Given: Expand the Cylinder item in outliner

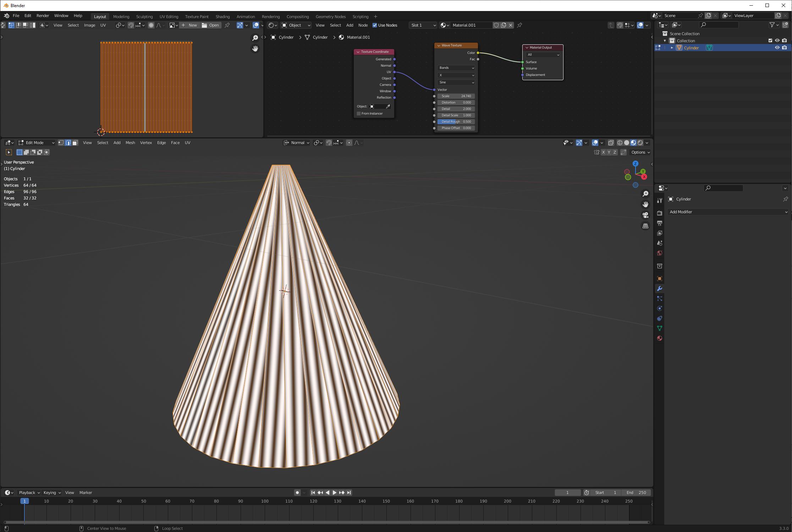Looking at the screenshot, I should 672,48.
